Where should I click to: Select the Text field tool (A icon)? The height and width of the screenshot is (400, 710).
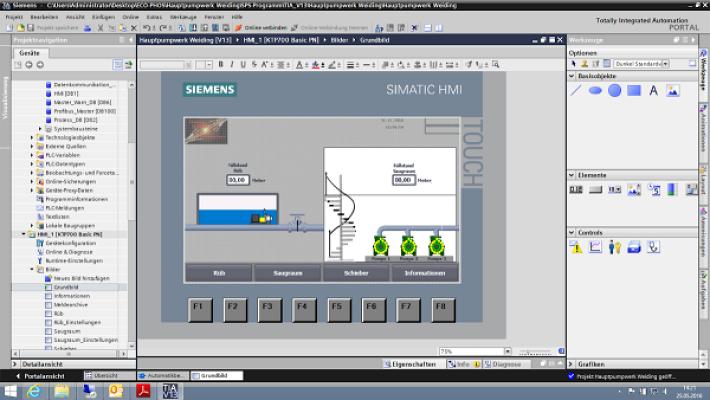point(653,91)
